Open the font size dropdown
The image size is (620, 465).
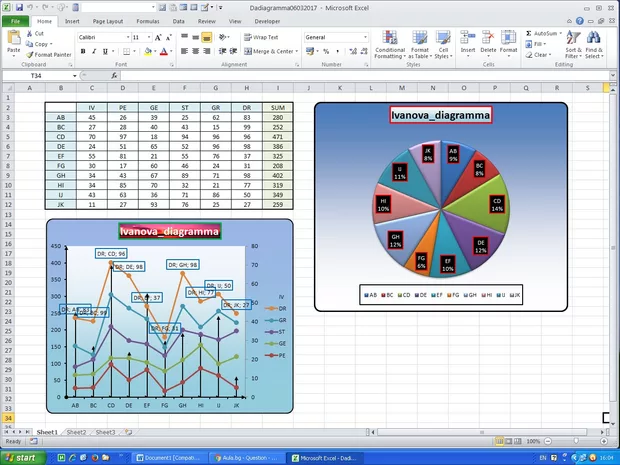pos(149,37)
